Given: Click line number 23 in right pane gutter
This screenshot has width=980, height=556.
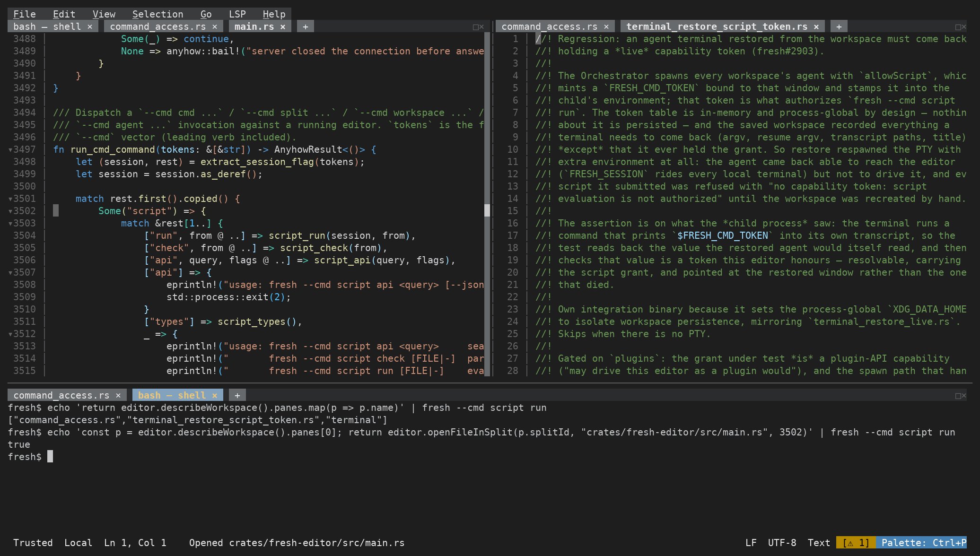Looking at the screenshot, I should click(x=513, y=310).
